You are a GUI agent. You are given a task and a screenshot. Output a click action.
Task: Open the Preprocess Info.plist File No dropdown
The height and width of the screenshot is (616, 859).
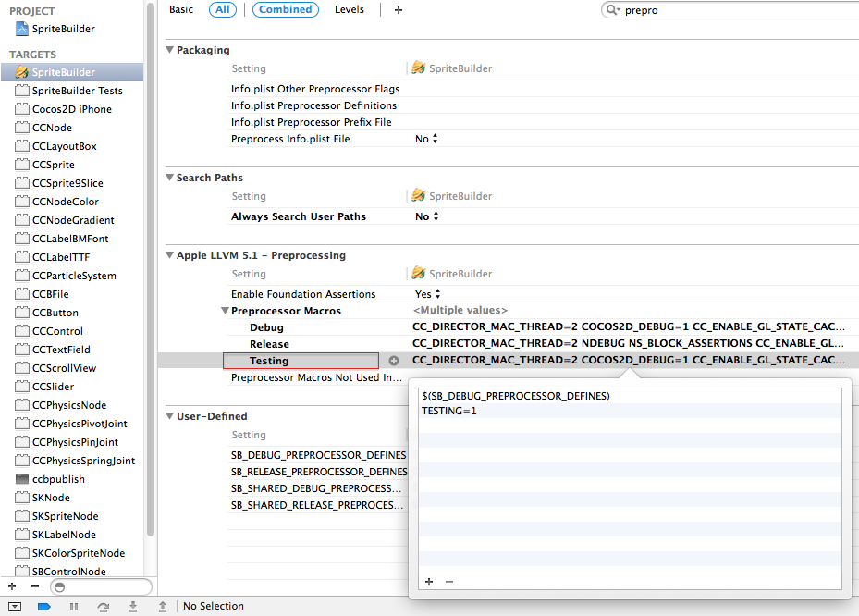pos(427,139)
